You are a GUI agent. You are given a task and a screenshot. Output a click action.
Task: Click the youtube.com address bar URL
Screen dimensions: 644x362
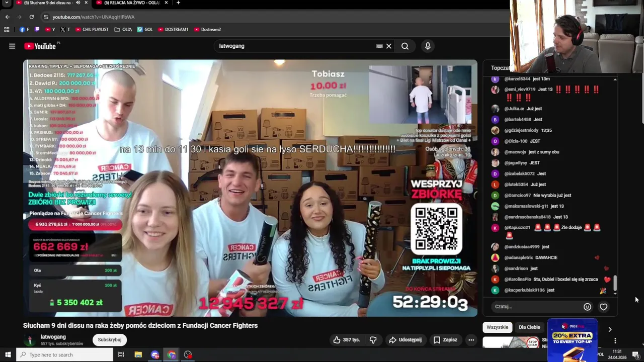pyautogui.click(x=93, y=17)
